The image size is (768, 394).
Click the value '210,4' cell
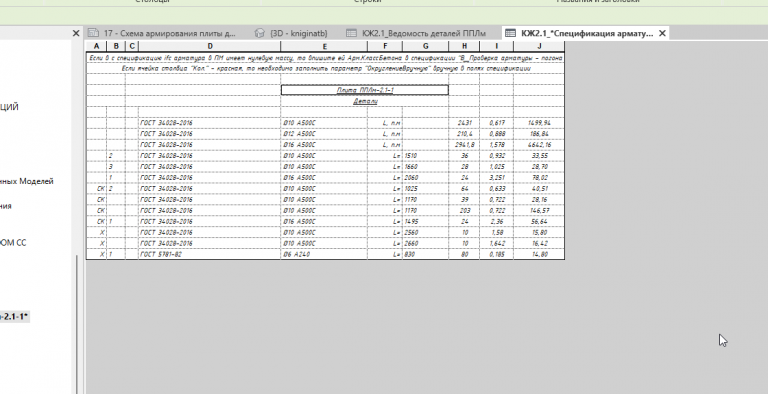coord(464,134)
